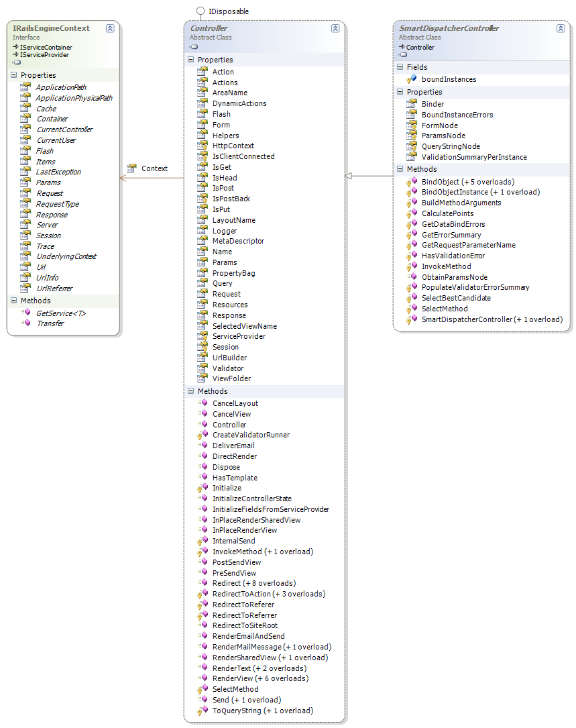576x728 pixels.
Task: Select the IServiceProvider inherited interface
Action: pyautogui.click(x=44, y=55)
